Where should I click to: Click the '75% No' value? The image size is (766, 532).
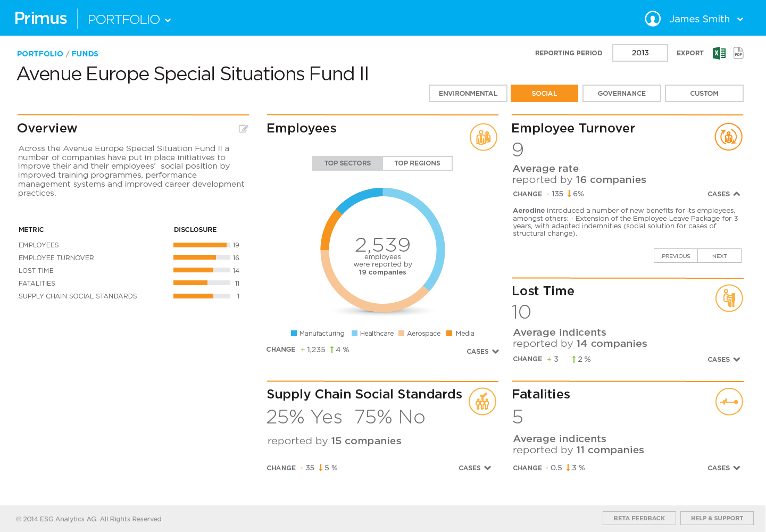[390, 417]
